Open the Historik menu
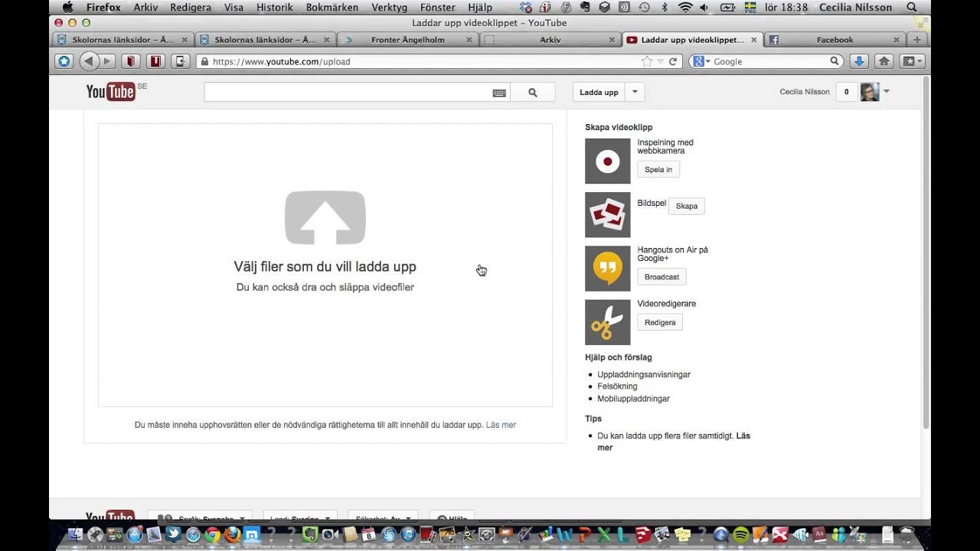The width and height of the screenshot is (980, 551). (274, 8)
